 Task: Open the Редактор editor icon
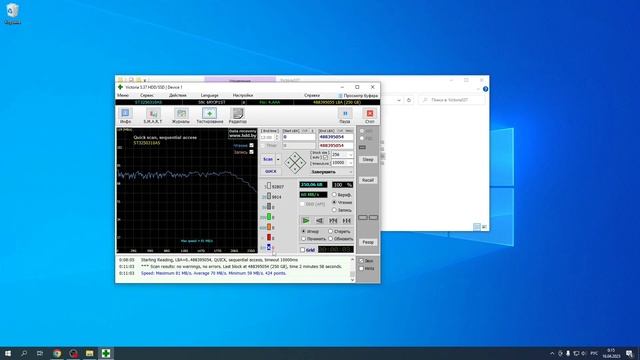[x=238, y=116]
